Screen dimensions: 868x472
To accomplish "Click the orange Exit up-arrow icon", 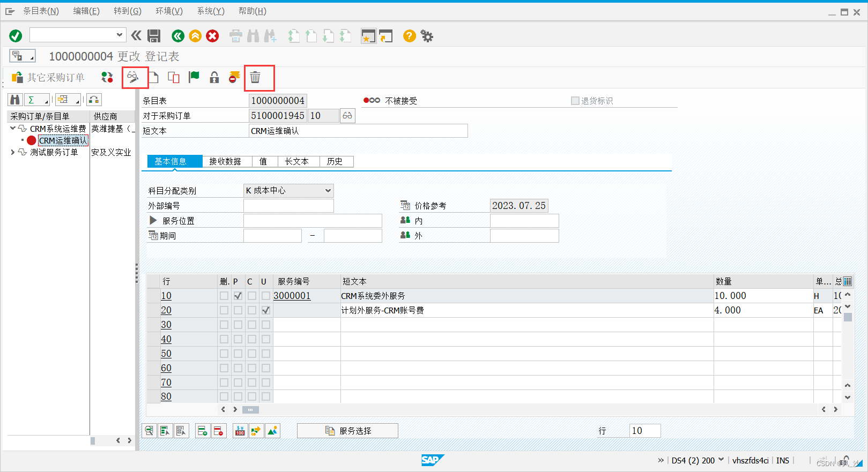I will (x=195, y=36).
